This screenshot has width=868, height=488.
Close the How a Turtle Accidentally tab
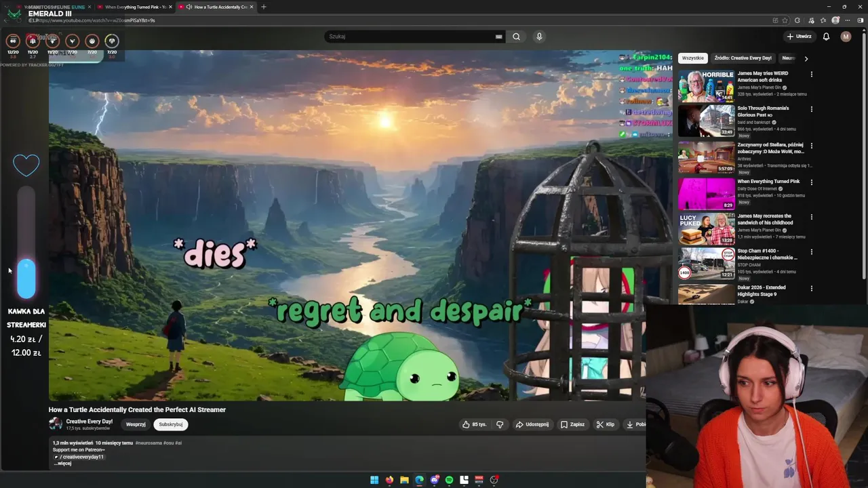tap(252, 7)
